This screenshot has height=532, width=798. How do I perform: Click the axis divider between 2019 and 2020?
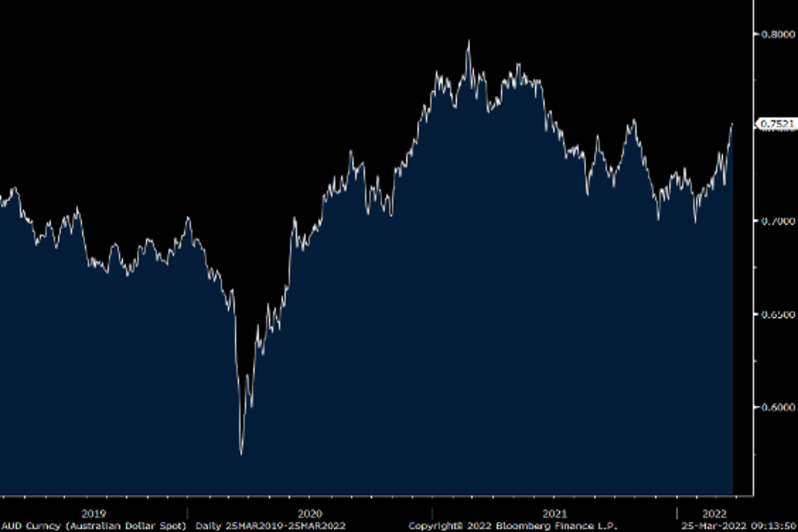click(187, 513)
